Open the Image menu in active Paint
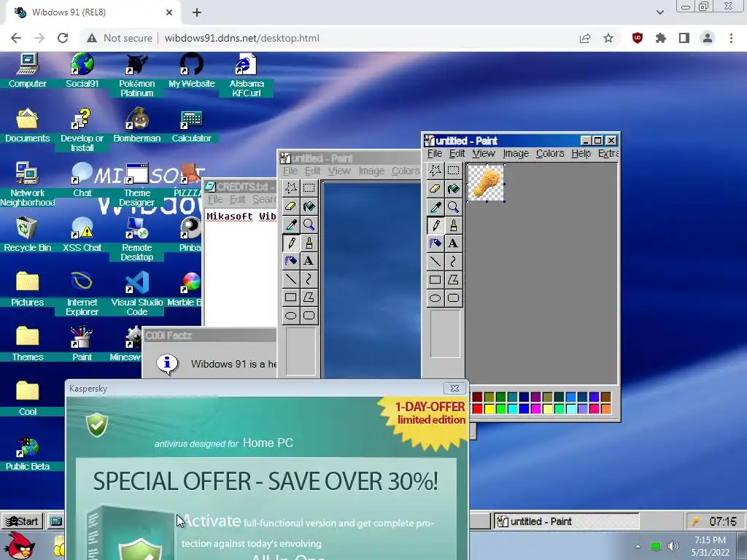The image size is (747, 560). (516, 153)
